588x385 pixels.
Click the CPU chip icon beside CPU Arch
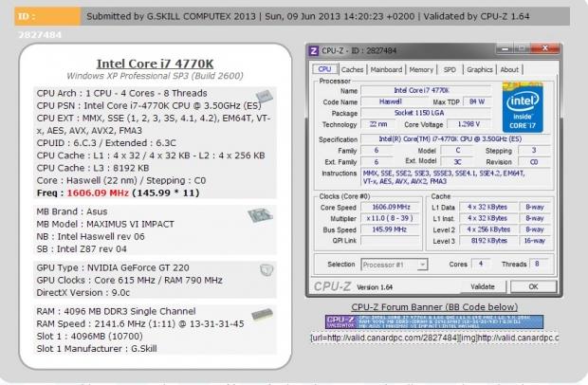[265, 97]
